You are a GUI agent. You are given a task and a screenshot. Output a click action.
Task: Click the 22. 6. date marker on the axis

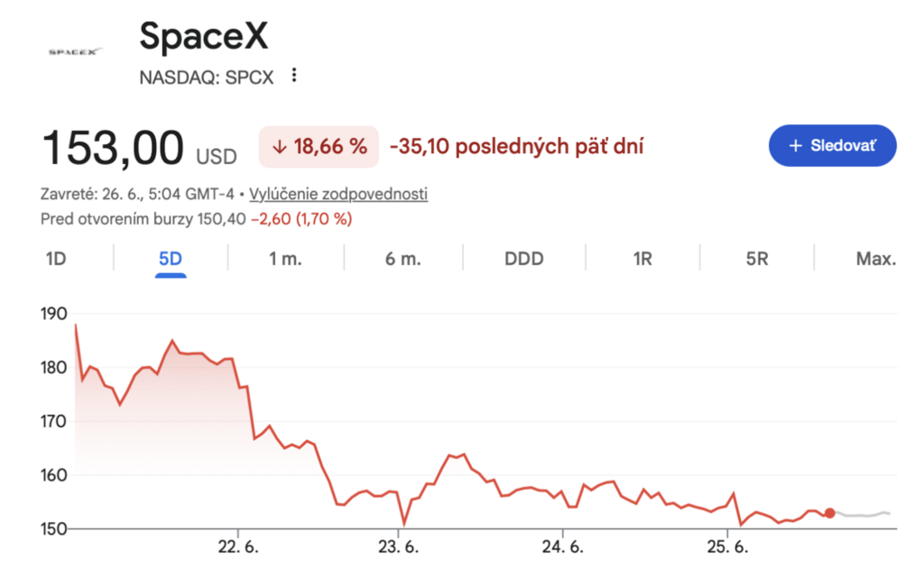(x=238, y=546)
